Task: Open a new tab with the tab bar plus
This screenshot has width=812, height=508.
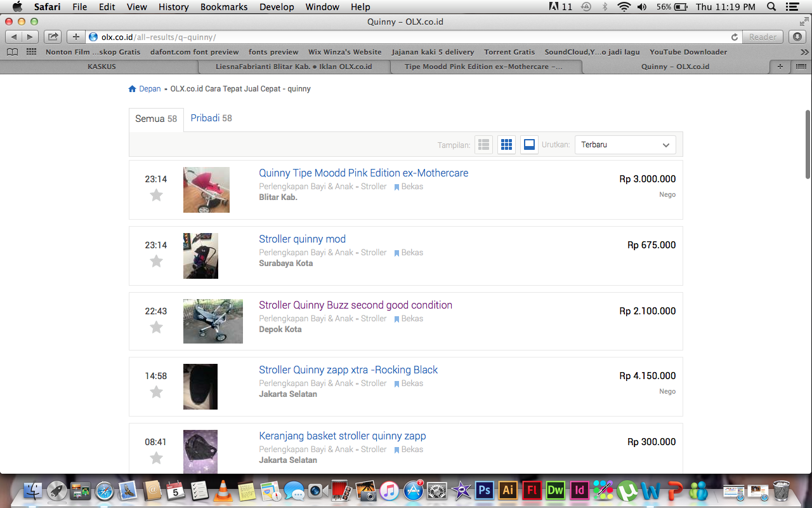Action: (x=780, y=67)
